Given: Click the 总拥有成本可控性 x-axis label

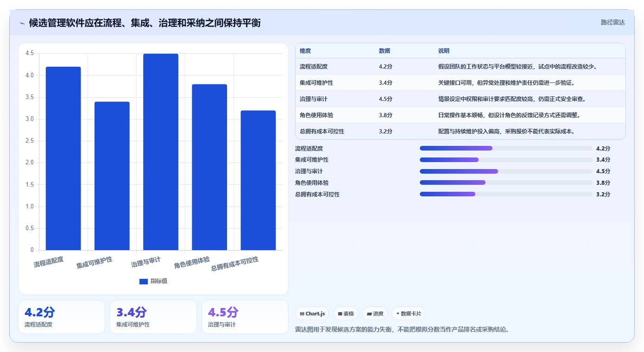Looking at the screenshot, I should (235, 264).
